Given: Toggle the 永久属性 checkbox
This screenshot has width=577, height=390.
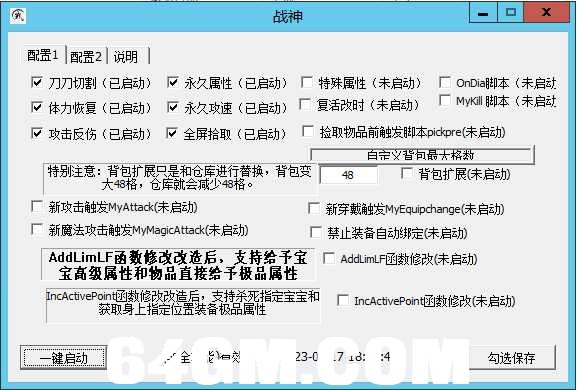Looking at the screenshot, I should [173, 82].
